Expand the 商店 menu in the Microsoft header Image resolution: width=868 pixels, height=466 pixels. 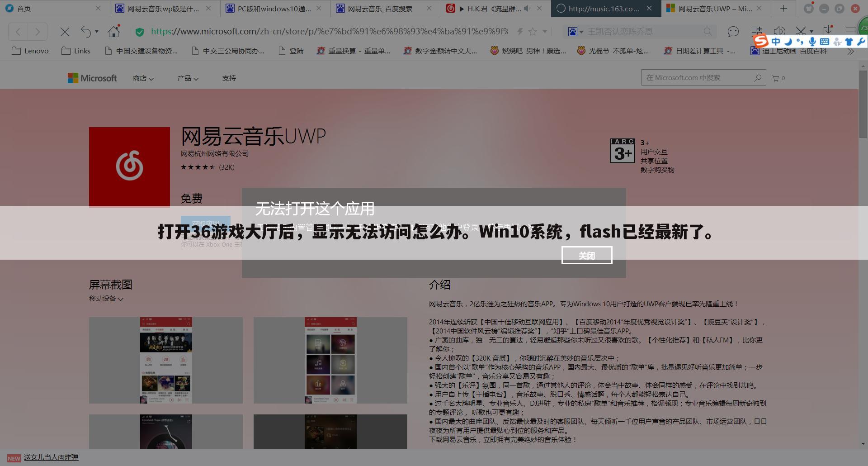(143, 78)
